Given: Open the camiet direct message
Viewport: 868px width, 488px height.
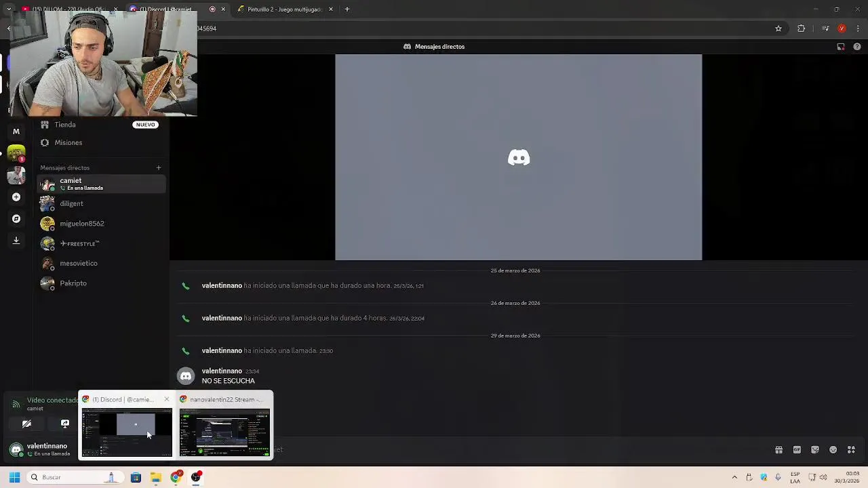Looking at the screenshot, I should click(100, 184).
